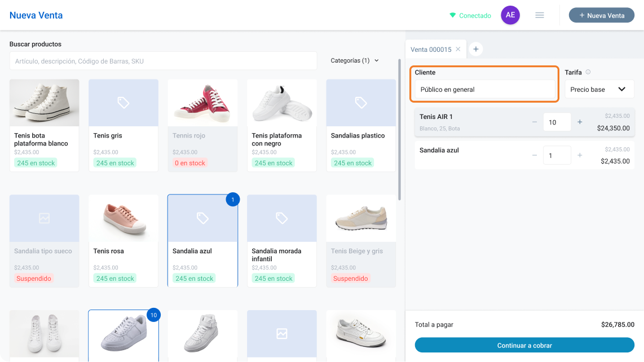644x362 pixels.
Task: Click the Conectado status diamond icon
Action: click(x=452, y=15)
